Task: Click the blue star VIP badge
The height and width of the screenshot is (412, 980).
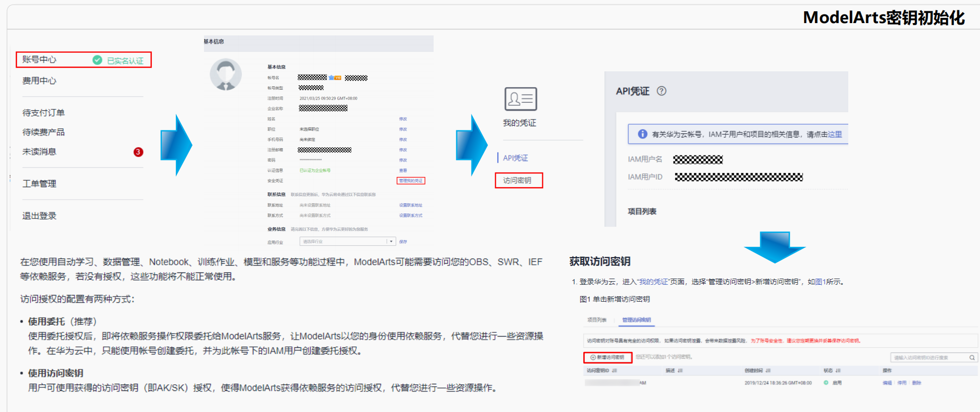Action: [x=335, y=77]
